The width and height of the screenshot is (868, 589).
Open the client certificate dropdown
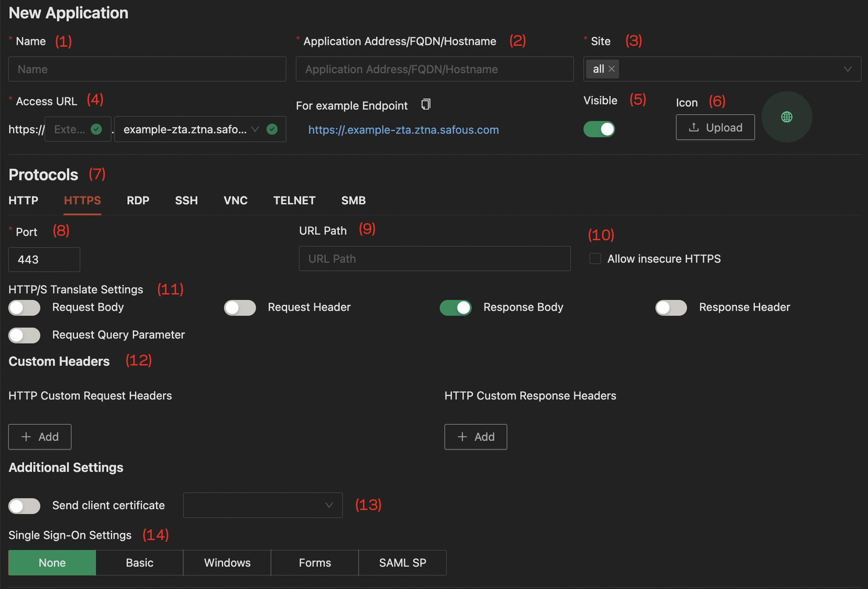coord(263,505)
